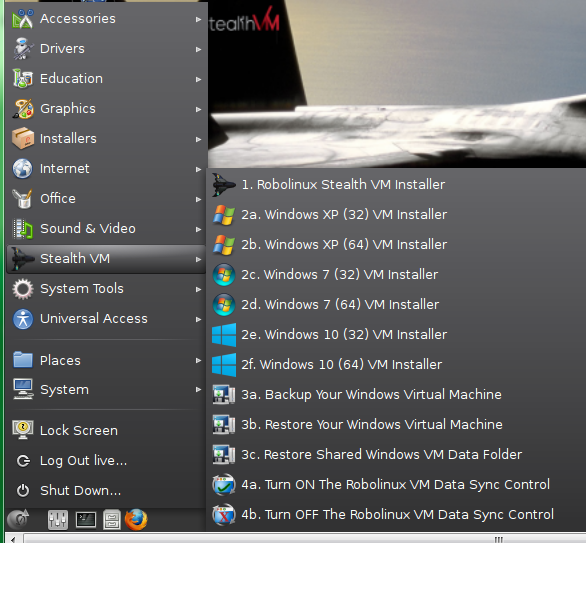Expand the Graphics submenu arrow
Viewport: 586px width, 615px height.
coord(198,109)
